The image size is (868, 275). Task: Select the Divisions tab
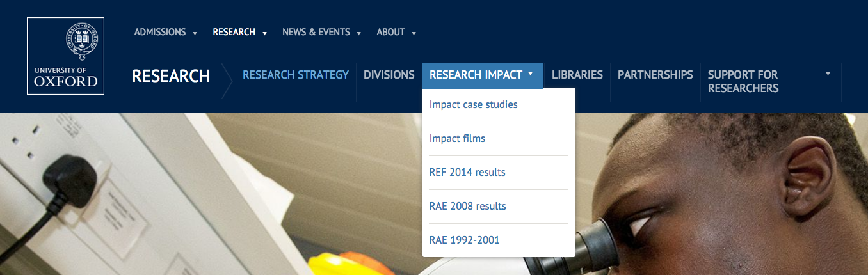pyautogui.click(x=389, y=75)
